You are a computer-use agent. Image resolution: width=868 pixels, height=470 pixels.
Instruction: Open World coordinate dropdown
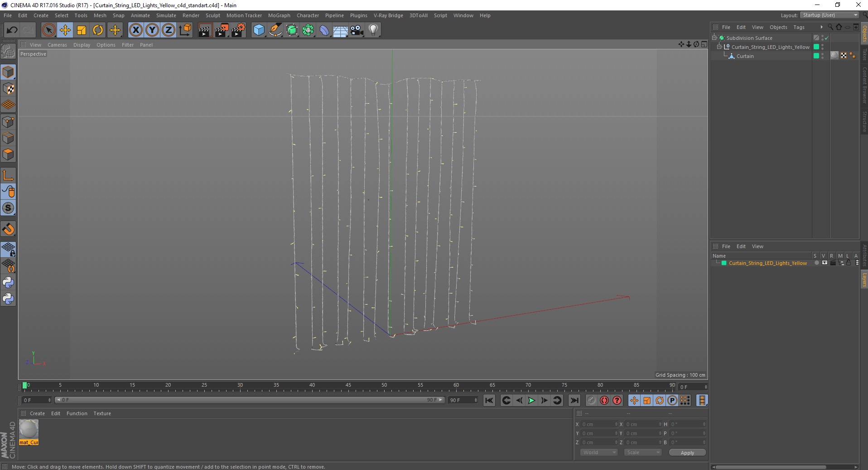599,452
